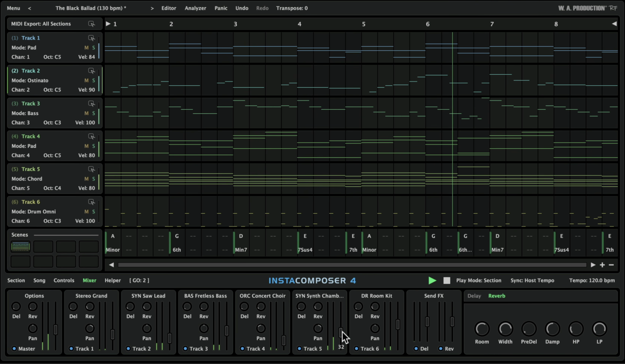The height and width of the screenshot is (364, 625).
Task: Open Track 5 search/preset icon
Action: tap(91, 169)
